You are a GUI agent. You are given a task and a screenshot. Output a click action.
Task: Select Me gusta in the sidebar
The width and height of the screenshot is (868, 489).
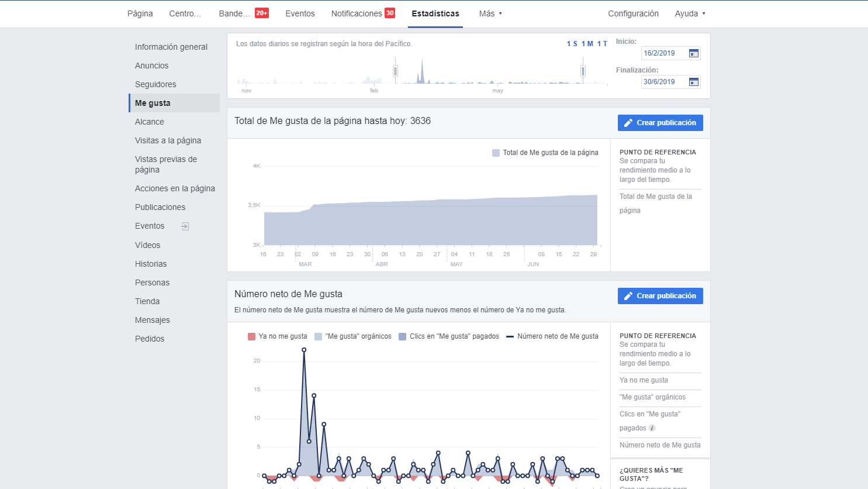(174, 103)
